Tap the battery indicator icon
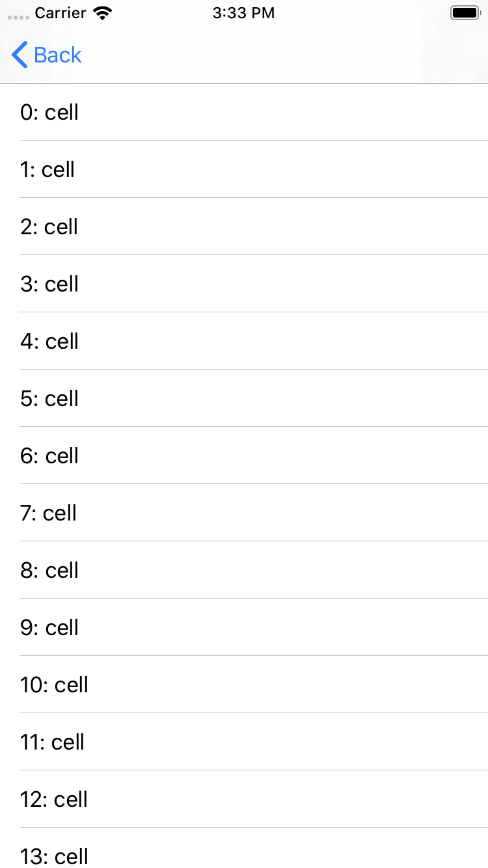 click(x=465, y=13)
